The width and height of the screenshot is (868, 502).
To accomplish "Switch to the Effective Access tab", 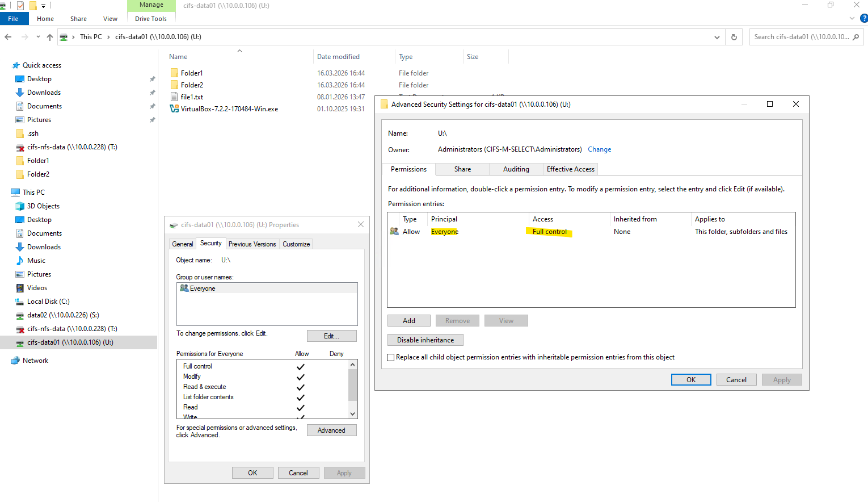I will point(570,169).
